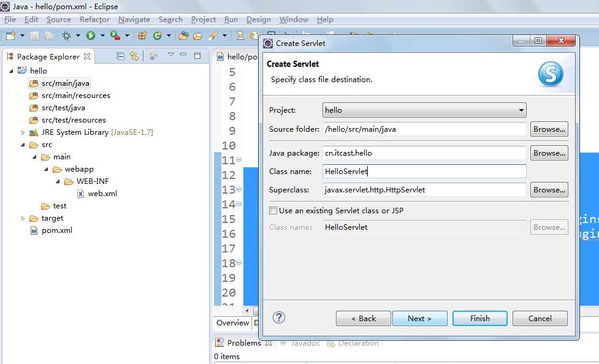
Task: Click the help question mark icon
Action: 279,317
